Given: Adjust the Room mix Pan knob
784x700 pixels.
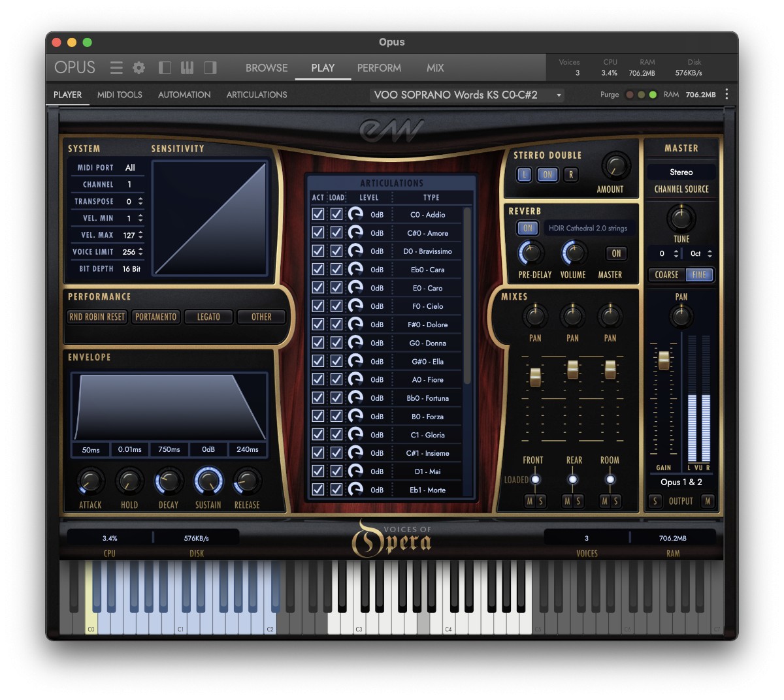Looking at the screenshot, I should point(610,316).
